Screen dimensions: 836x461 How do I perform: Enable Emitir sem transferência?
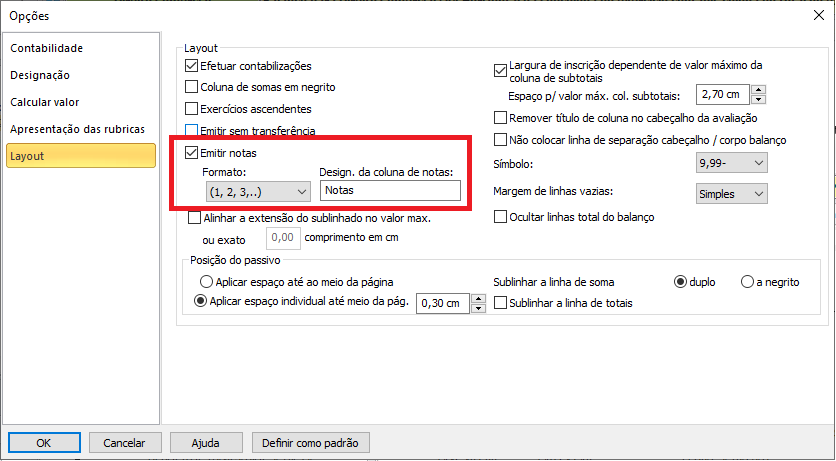tap(191, 131)
